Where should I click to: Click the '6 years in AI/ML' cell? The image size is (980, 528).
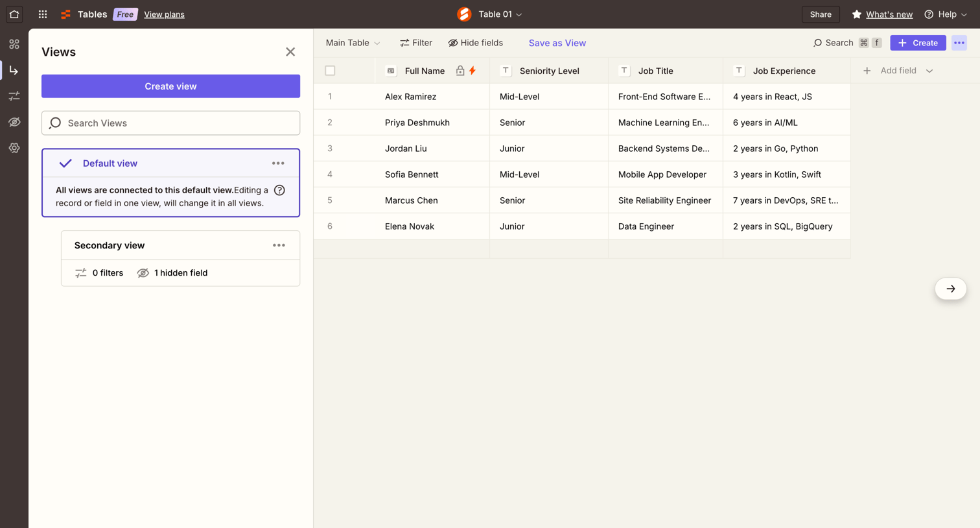(787, 123)
